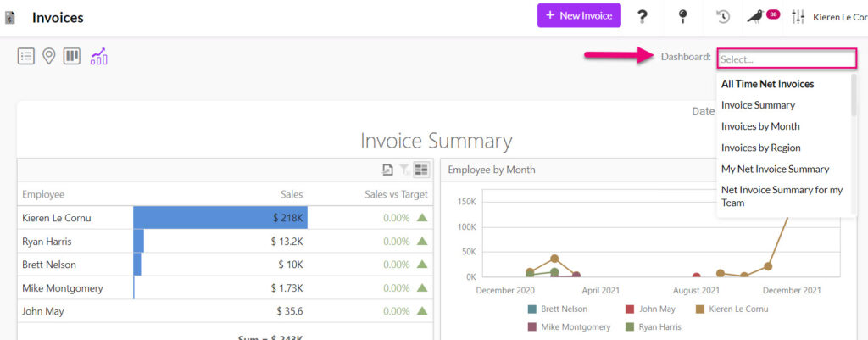Image resolution: width=868 pixels, height=340 pixels.
Task: Click the red John May data point near August 2021
Action: pyautogui.click(x=697, y=276)
